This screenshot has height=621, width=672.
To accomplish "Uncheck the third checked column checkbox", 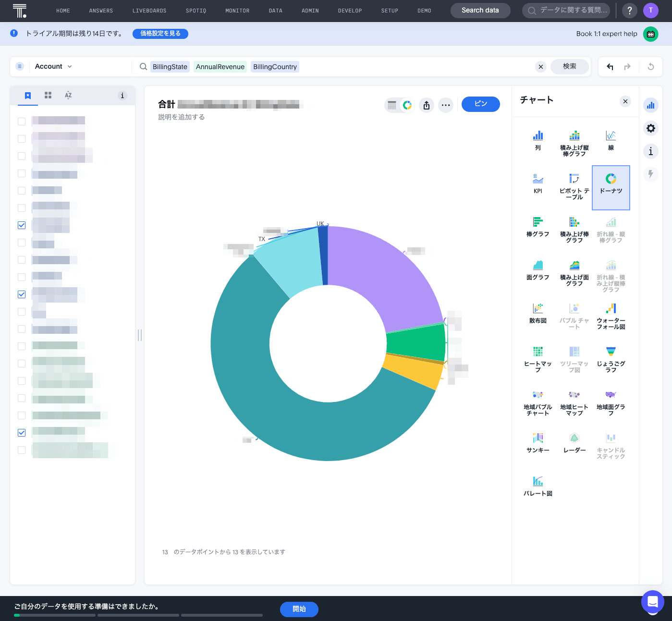I will pyautogui.click(x=22, y=433).
